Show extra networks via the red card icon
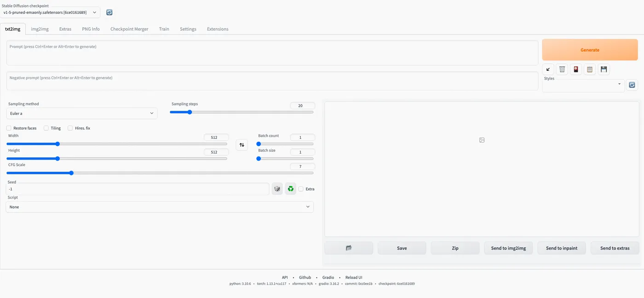 (x=576, y=69)
